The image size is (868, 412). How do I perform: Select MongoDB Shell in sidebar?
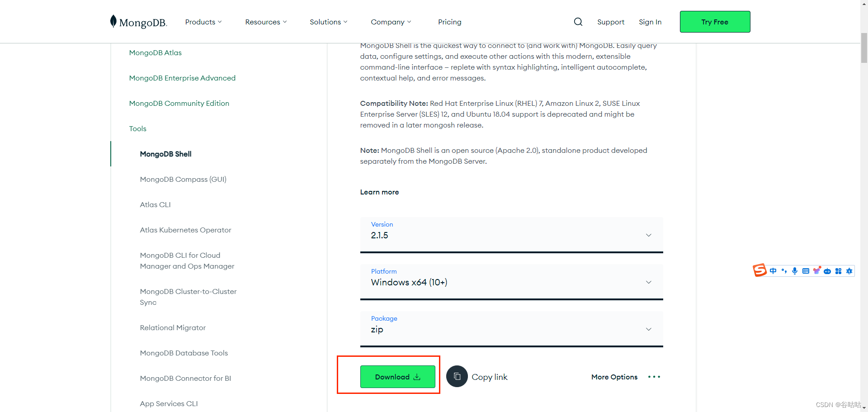(165, 154)
